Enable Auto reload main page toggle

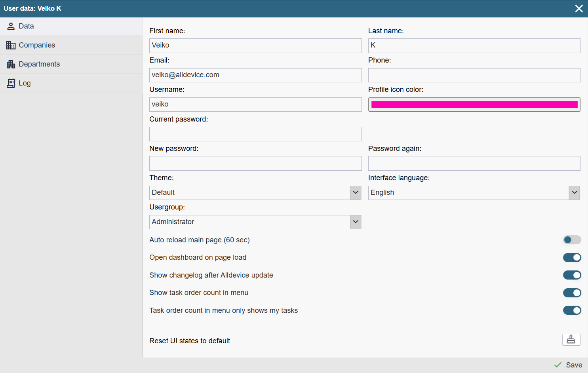(x=572, y=240)
